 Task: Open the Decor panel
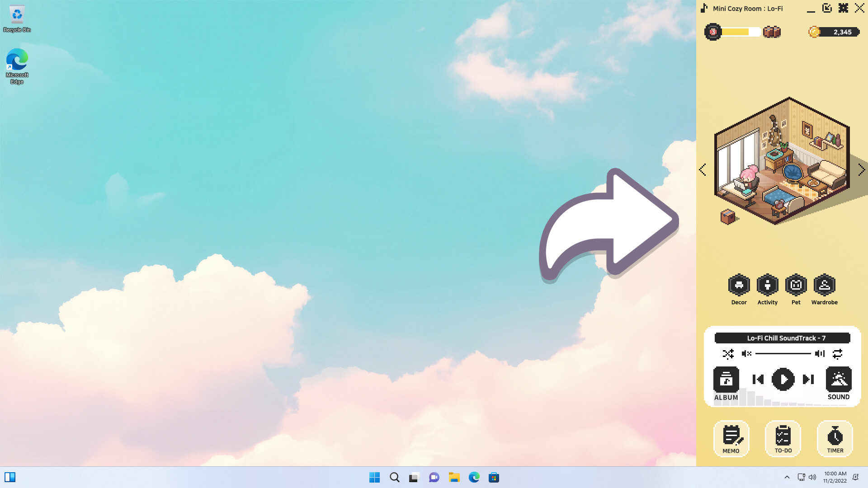pyautogui.click(x=739, y=285)
